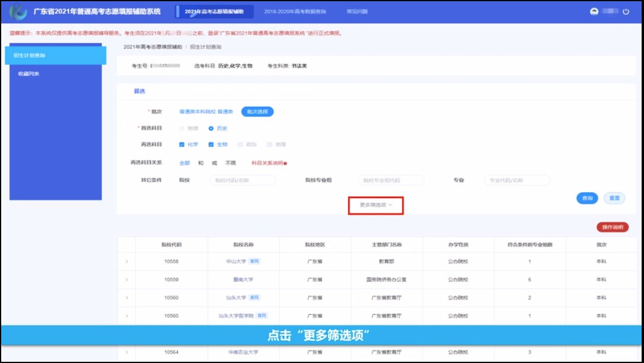Click the red info dot beside 科目关系说明
Viewport: 644px width, 363px height.
click(285, 163)
